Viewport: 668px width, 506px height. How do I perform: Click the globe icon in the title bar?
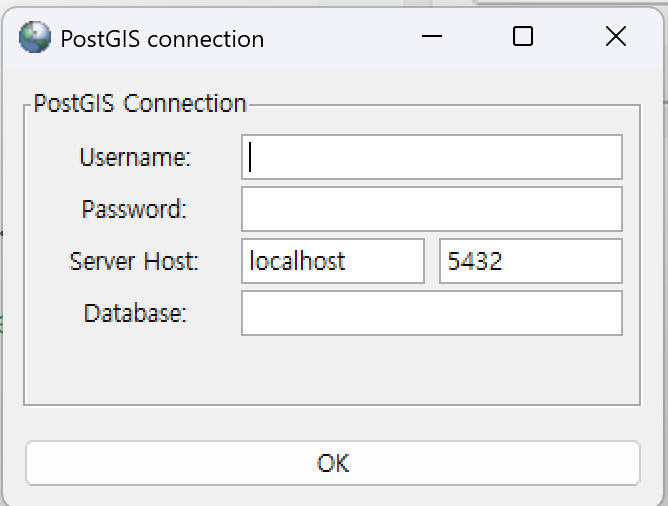pyautogui.click(x=35, y=37)
